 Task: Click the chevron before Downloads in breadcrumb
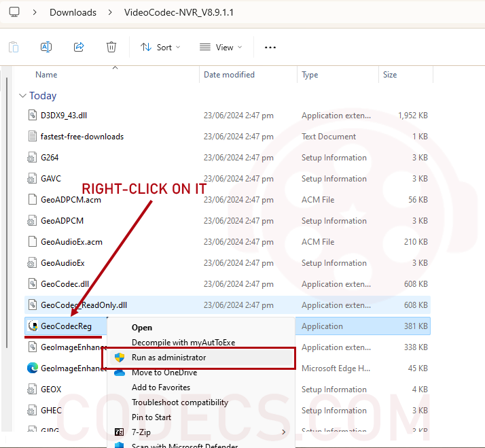(35, 12)
